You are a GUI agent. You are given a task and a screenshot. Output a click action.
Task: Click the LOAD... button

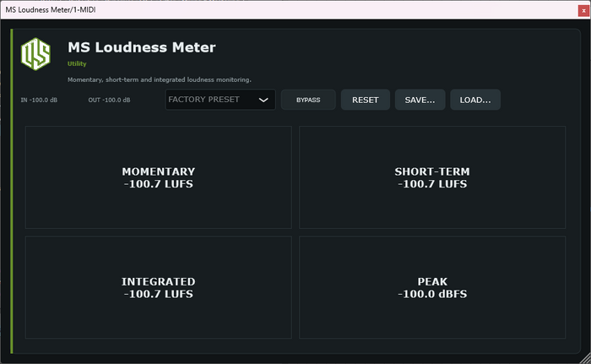475,100
